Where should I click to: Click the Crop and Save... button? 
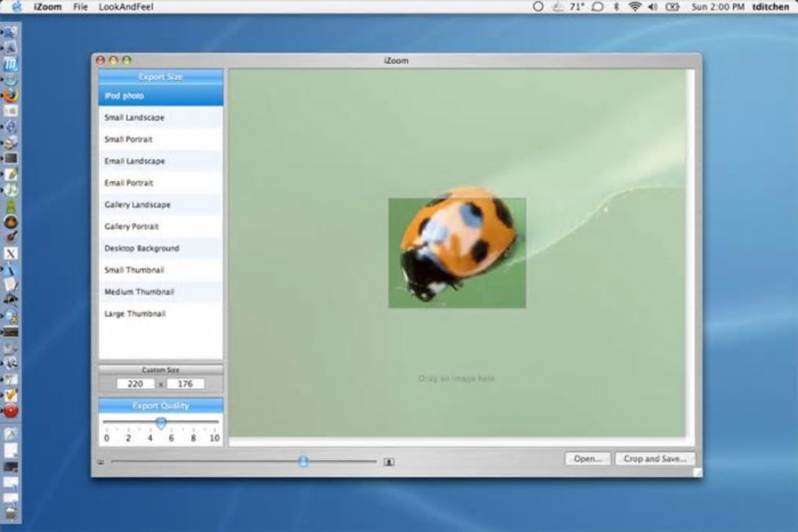coord(655,458)
